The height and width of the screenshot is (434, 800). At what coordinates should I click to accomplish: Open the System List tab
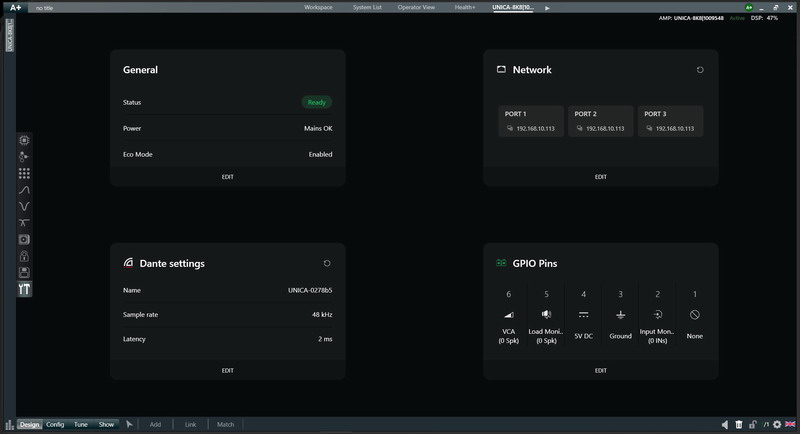click(369, 7)
